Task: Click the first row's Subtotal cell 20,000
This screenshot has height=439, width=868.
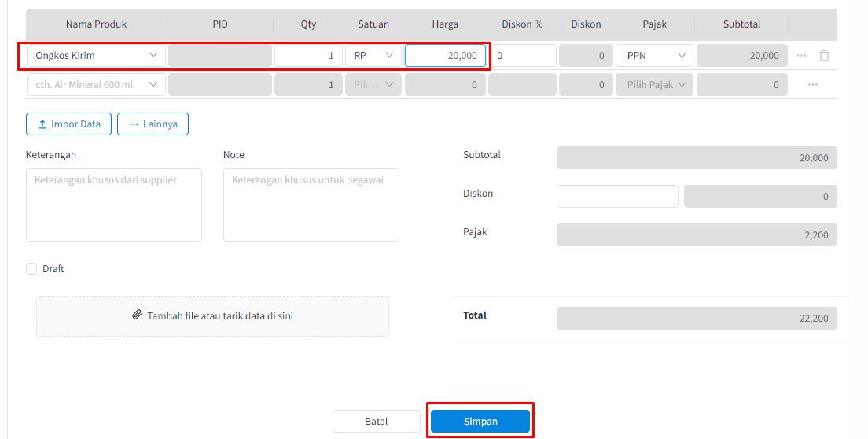Action: coord(741,55)
